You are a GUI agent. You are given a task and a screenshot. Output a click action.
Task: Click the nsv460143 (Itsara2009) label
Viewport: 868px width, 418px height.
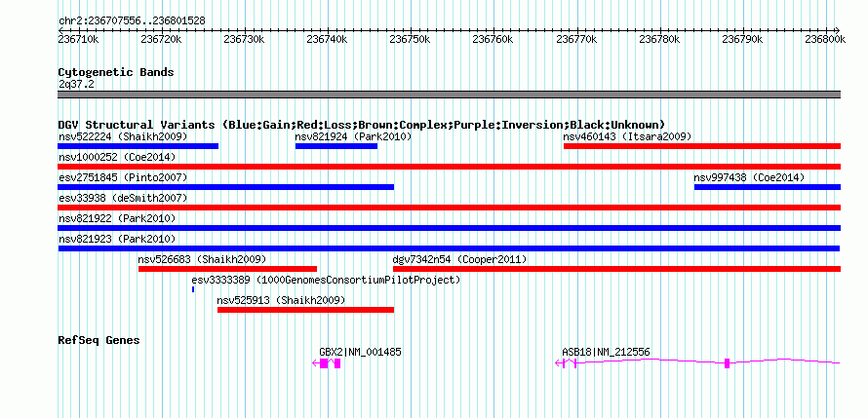pyautogui.click(x=627, y=136)
